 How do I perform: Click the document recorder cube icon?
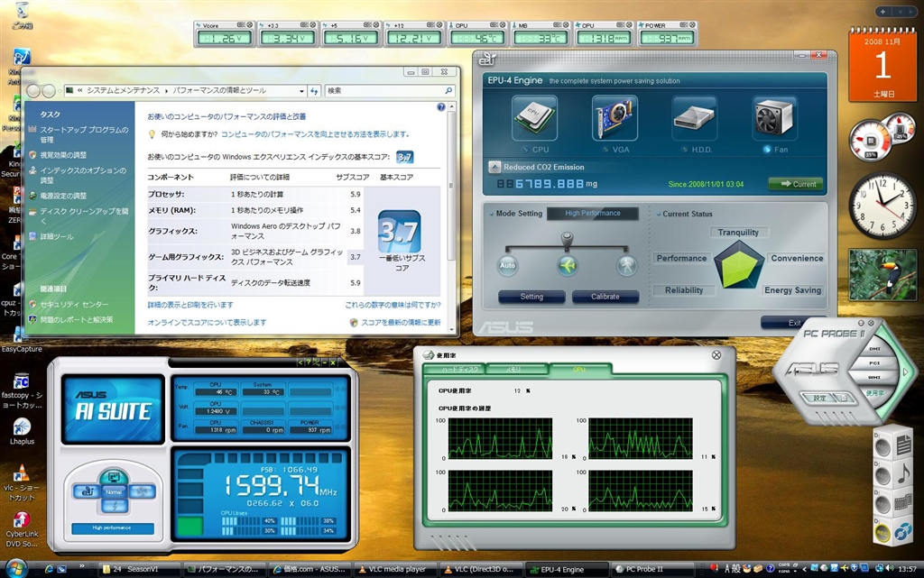[x=903, y=445]
